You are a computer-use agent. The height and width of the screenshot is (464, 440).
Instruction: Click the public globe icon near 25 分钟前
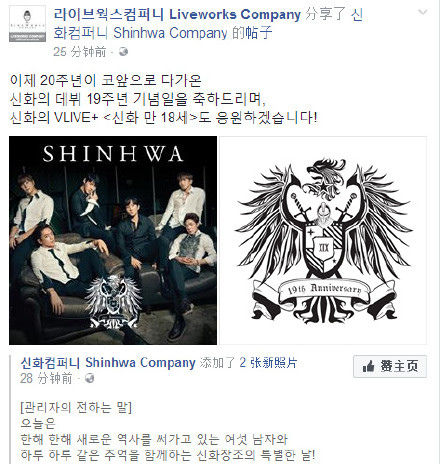[x=123, y=52]
